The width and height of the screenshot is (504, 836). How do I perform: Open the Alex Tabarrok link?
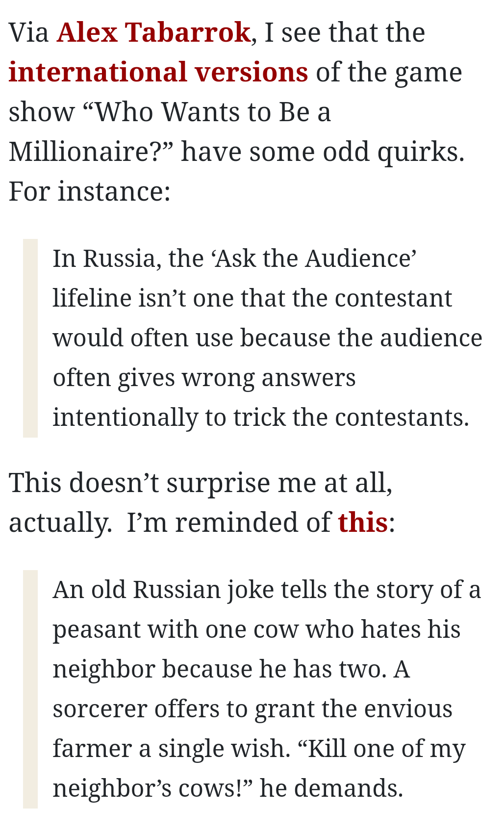point(153,33)
